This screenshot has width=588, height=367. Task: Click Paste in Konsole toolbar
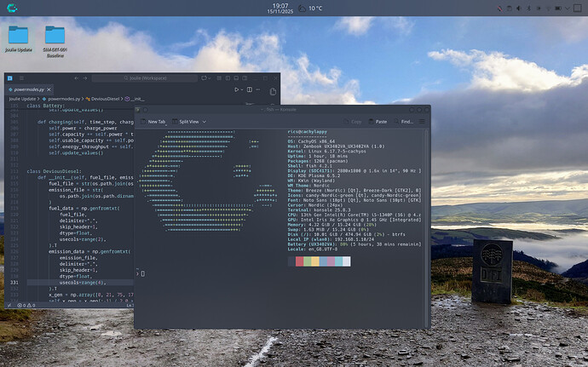(378, 122)
